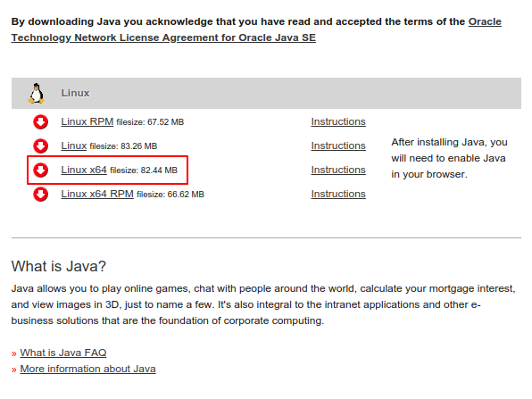532x399 pixels.
Task: Click the 'After installing Java' note text
Action: (449, 158)
